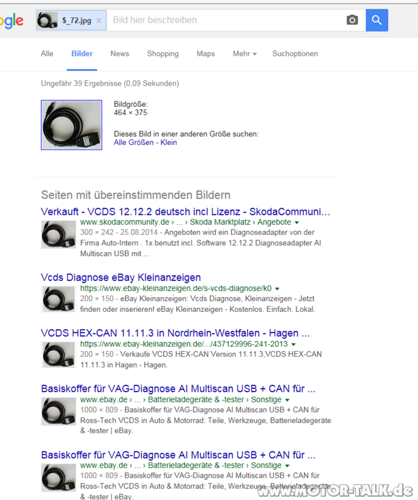Select the Bilder tab
The height and width of the screenshot is (500, 418).
click(x=82, y=54)
